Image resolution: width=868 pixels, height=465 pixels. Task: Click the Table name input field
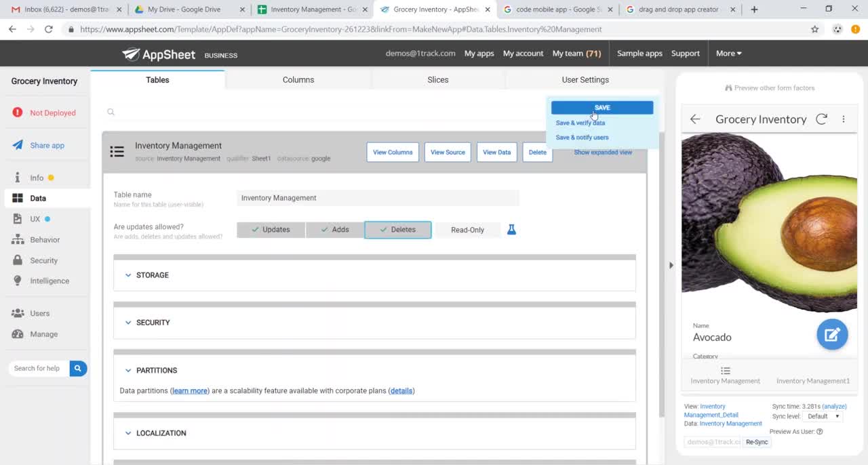tap(378, 198)
